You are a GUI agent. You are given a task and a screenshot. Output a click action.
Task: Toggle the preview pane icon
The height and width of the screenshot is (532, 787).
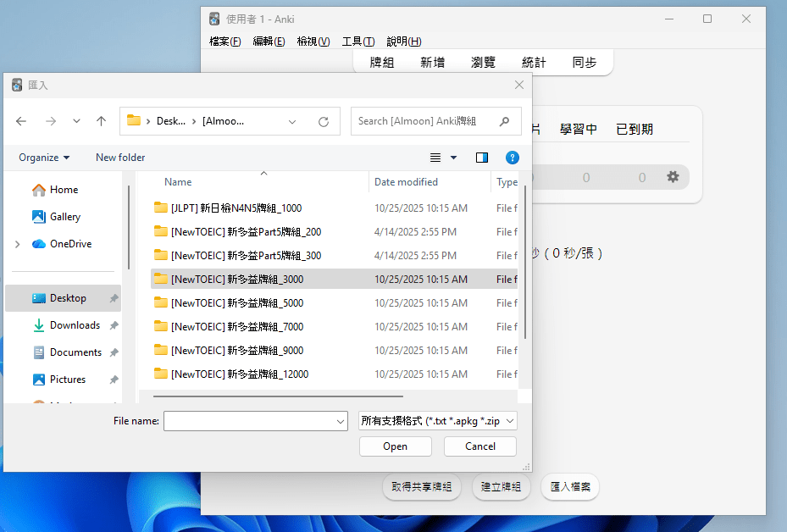[482, 158]
